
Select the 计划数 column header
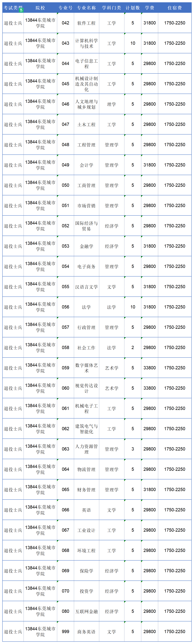(x=133, y=8)
